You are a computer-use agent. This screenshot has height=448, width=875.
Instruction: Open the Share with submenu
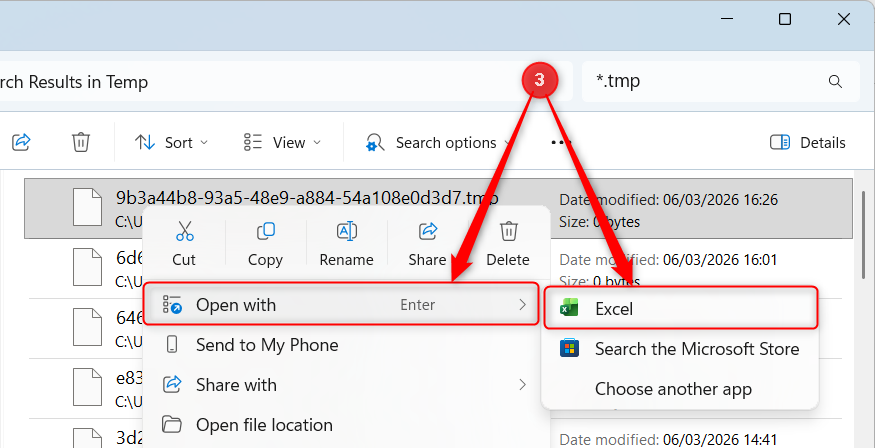pyautogui.click(x=346, y=385)
